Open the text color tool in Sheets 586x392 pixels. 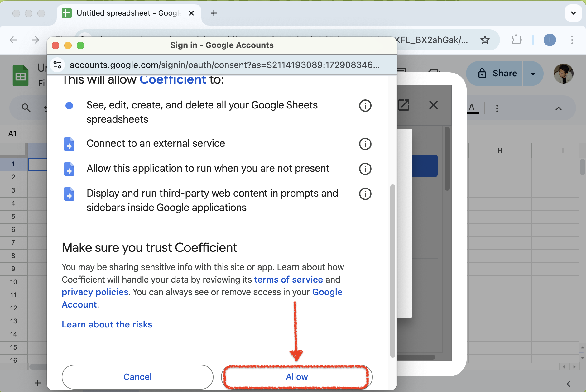pos(473,108)
